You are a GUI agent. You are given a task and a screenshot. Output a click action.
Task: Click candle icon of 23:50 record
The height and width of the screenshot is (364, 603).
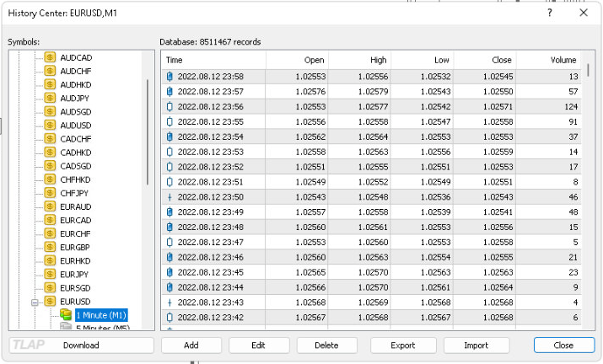tap(170, 197)
